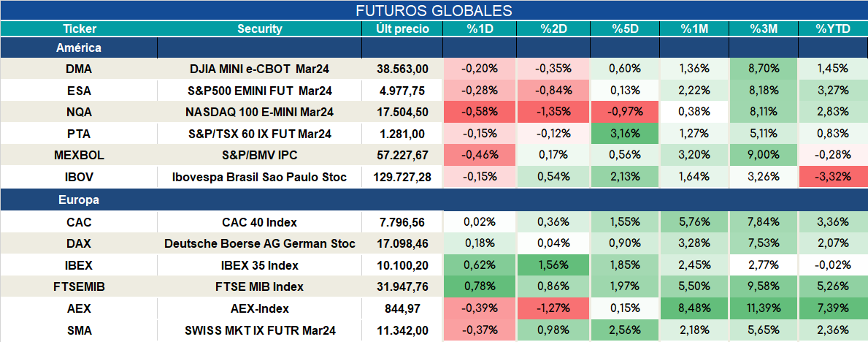Screen dimensions: 868x342
Task: Select the AEX 11,39% three-month cell
Action: pyautogui.click(x=764, y=308)
